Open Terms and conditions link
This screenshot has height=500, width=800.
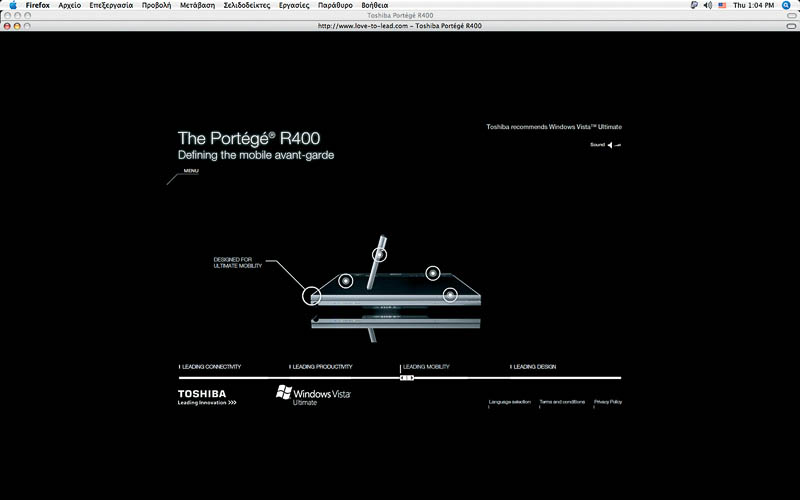[x=562, y=402]
